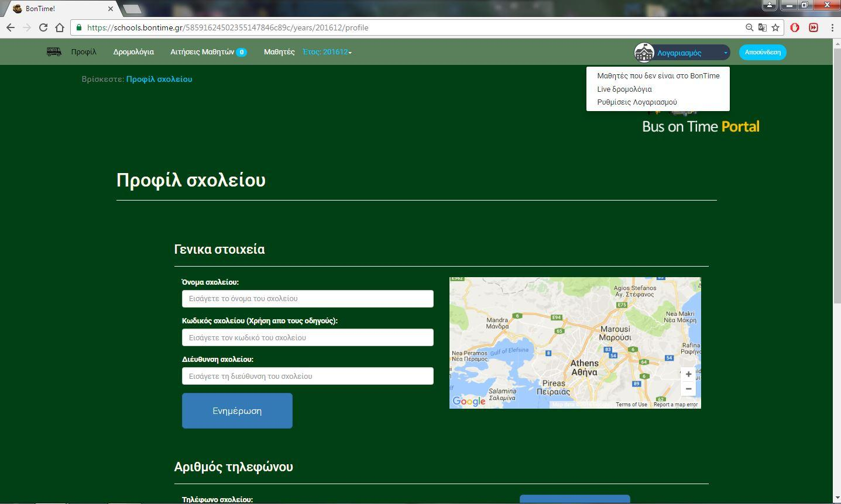
Task: Click the zoom magnifier icon in address bar
Action: (x=749, y=27)
